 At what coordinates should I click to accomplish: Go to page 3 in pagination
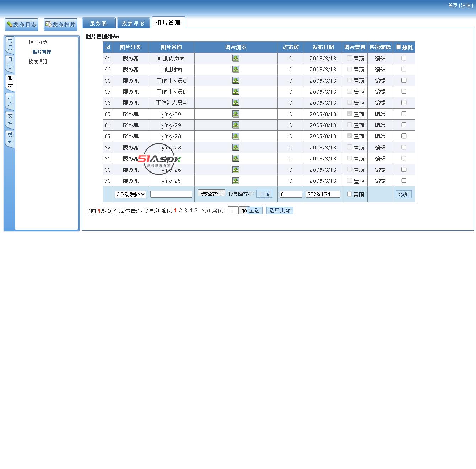185,211
